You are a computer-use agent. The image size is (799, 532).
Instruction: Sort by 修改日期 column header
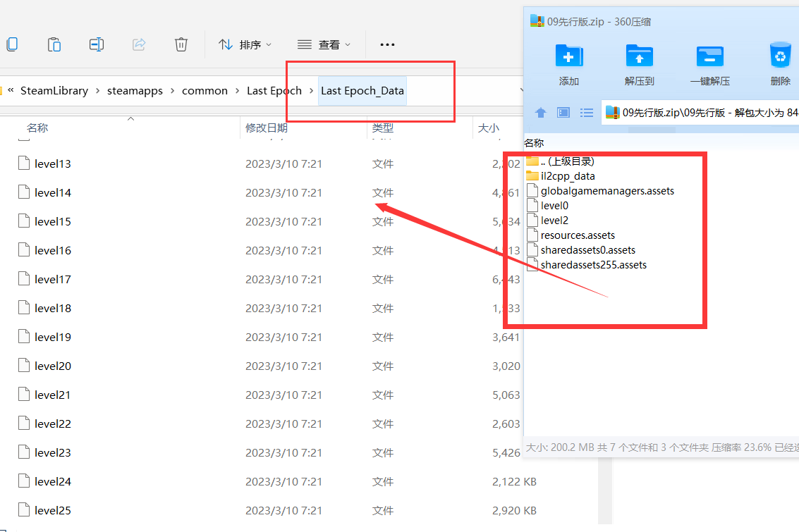[x=267, y=128]
